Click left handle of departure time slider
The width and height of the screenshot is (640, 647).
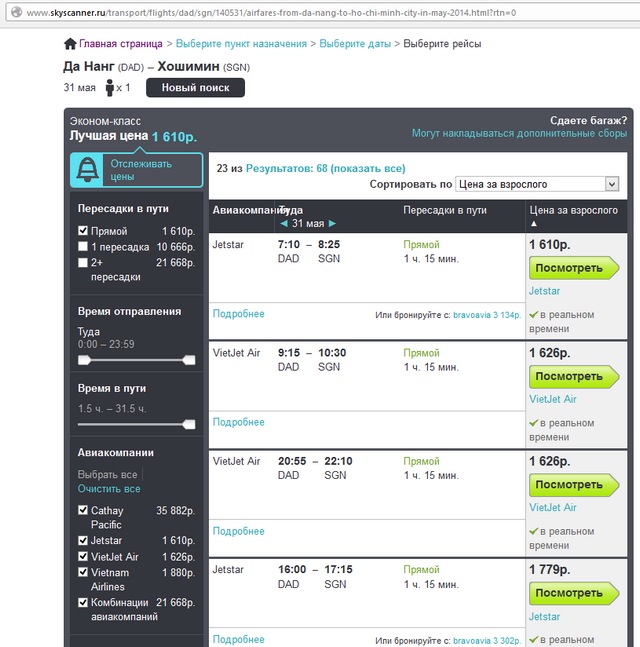(84, 360)
